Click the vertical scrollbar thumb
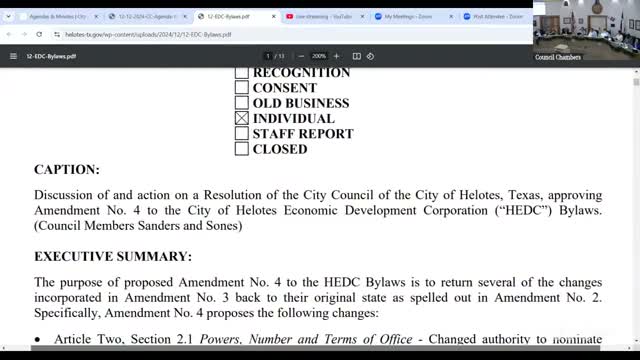Screen dimensions: 640x360 (636, 82)
